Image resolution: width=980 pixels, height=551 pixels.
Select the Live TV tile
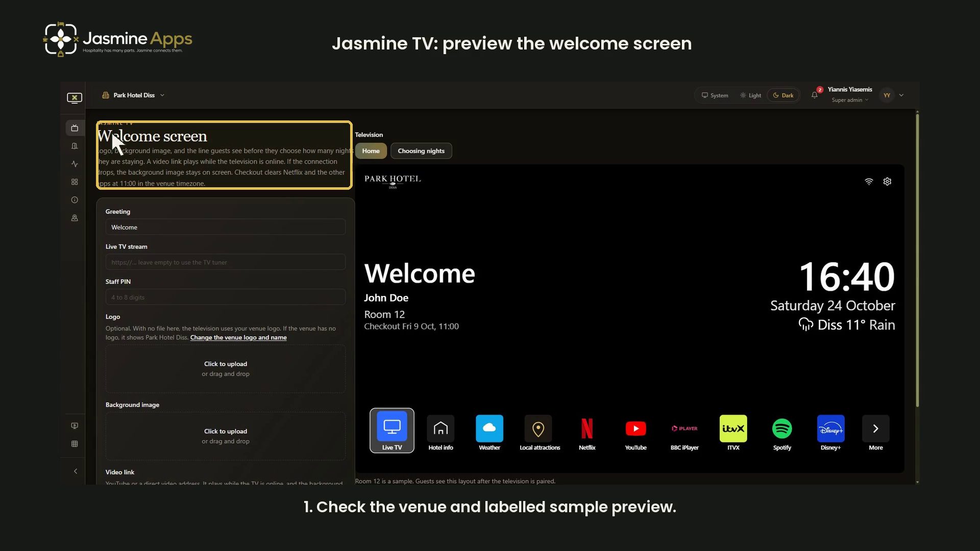(x=392, y=431)
